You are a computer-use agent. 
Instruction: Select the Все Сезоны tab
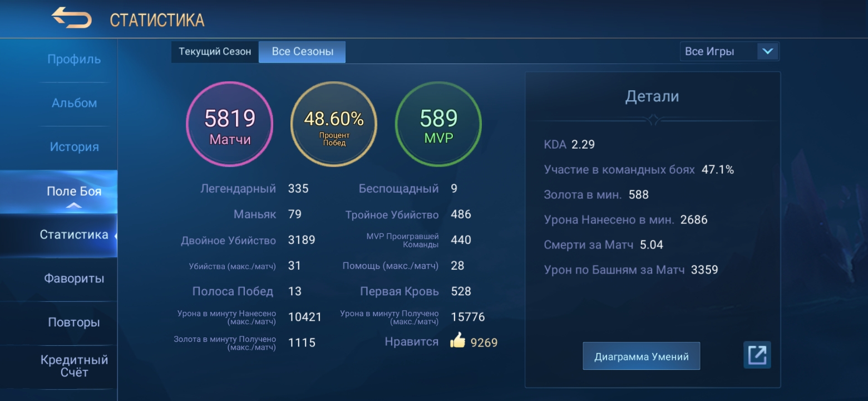coord(302,52)
